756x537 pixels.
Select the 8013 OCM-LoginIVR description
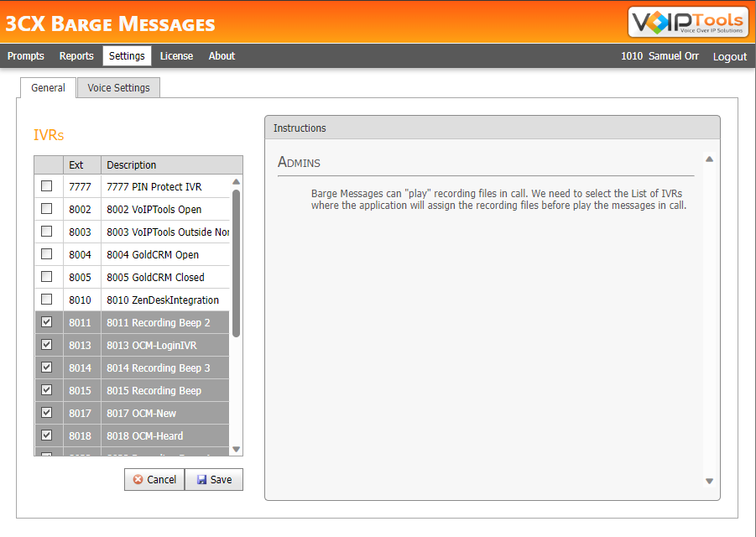coord(152,345)
